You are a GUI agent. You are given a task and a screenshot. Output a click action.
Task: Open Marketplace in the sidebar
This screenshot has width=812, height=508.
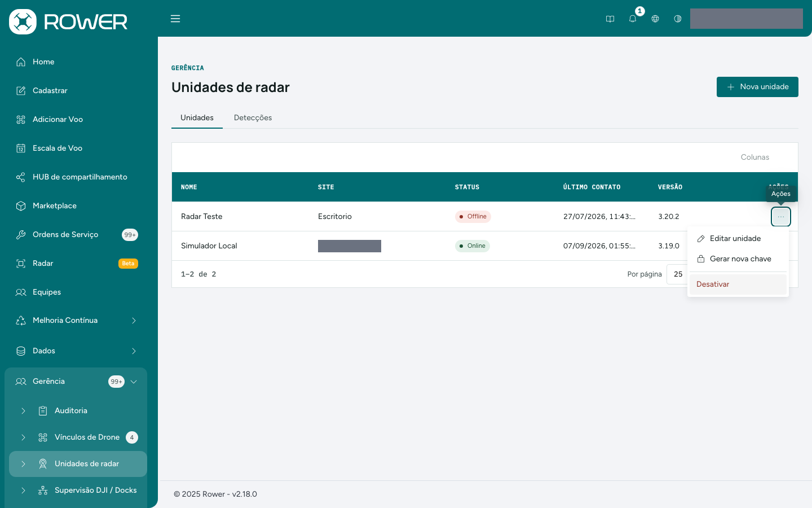click(x=76, y=206)
